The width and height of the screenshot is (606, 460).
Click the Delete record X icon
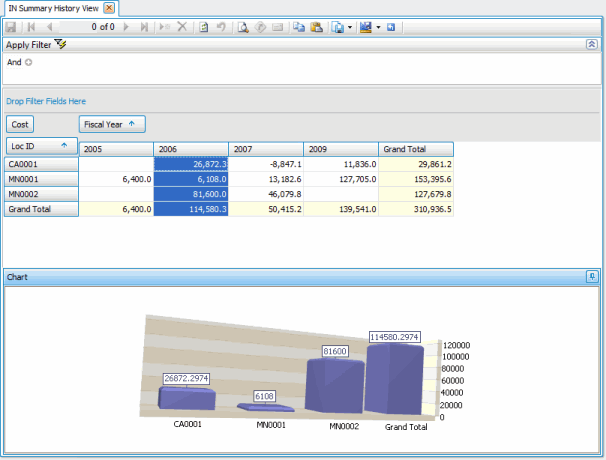pyautogui.click(x=182, y=27)
